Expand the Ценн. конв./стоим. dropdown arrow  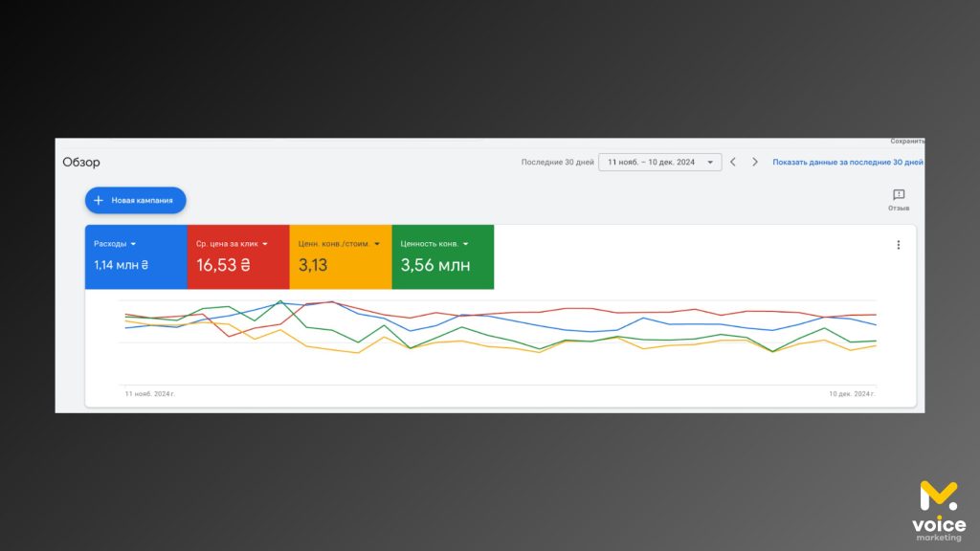[377, 244]
